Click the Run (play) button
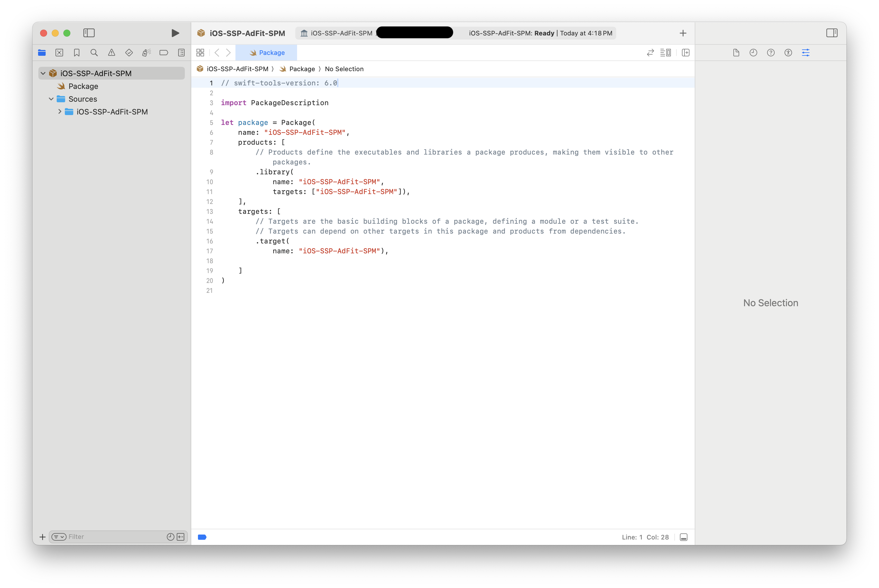 [175, 33]
